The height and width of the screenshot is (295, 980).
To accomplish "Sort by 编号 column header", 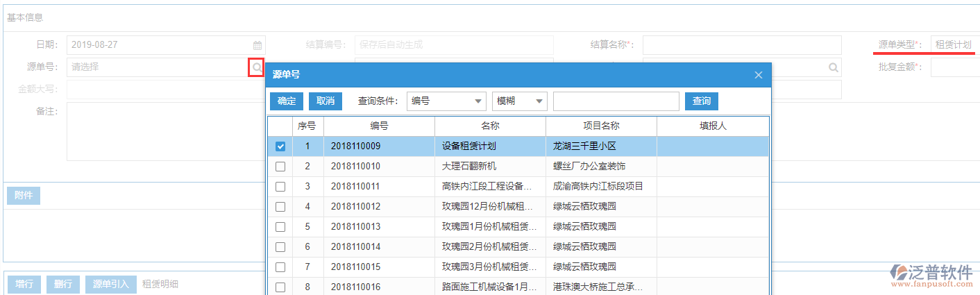I will (x=379, y=126).
